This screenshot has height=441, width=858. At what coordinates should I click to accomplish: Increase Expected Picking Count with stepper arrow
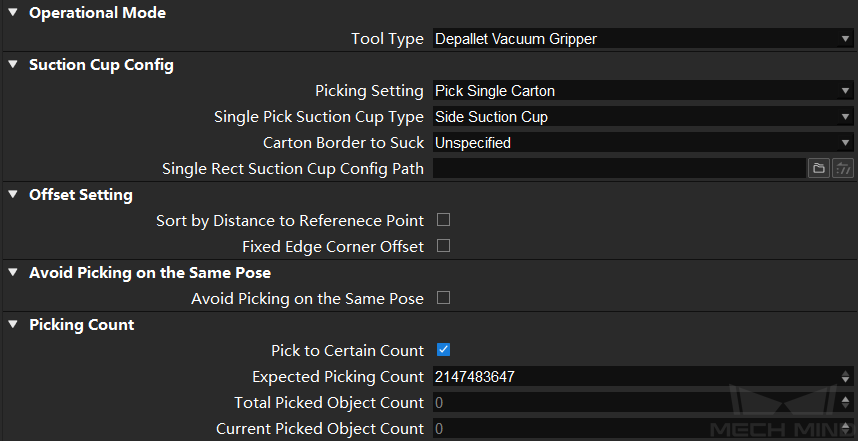(846, 373)
